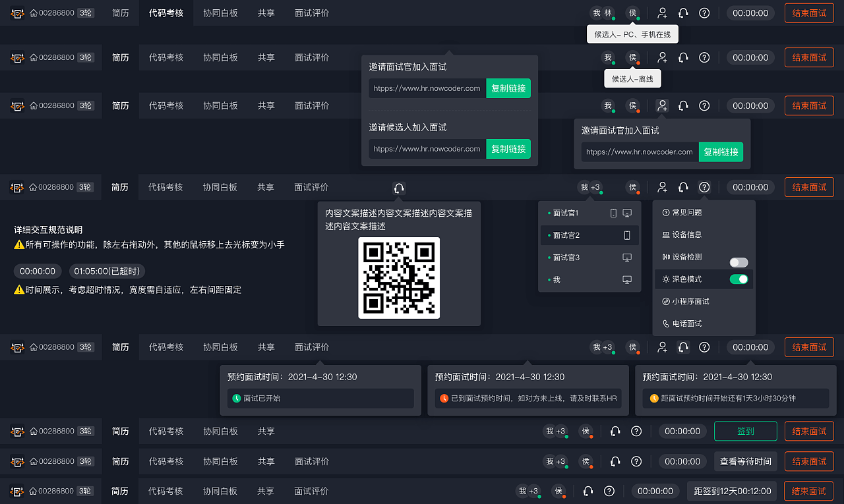
Task: Click URL field in single-link invite popup
Action: pos(640,152)
